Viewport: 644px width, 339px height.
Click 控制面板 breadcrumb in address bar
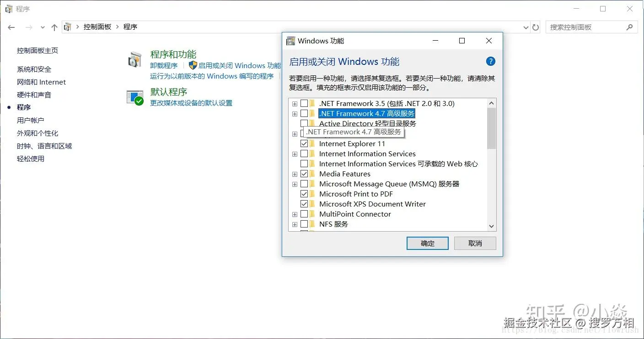point(97,27)
